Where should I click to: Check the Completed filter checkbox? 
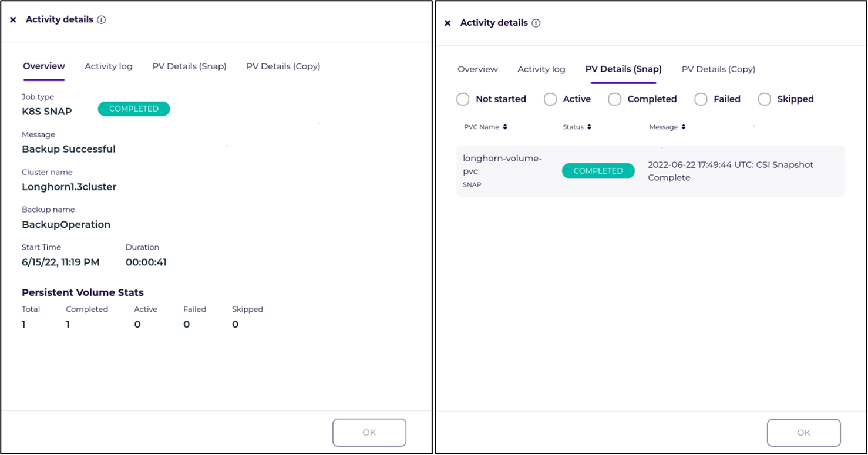(x=615, y=99)
